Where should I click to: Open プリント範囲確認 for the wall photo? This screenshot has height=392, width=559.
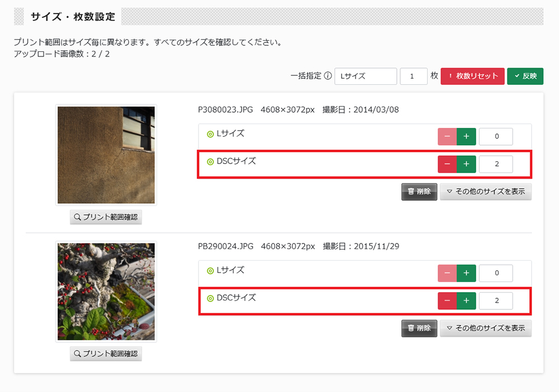[x=106, y=217]
